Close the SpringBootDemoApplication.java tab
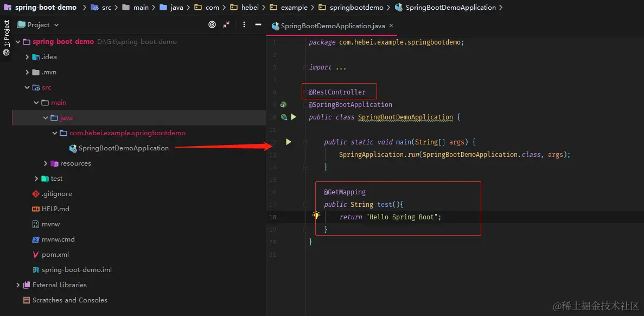Screen dimensions: 644x316 [391, 26]
